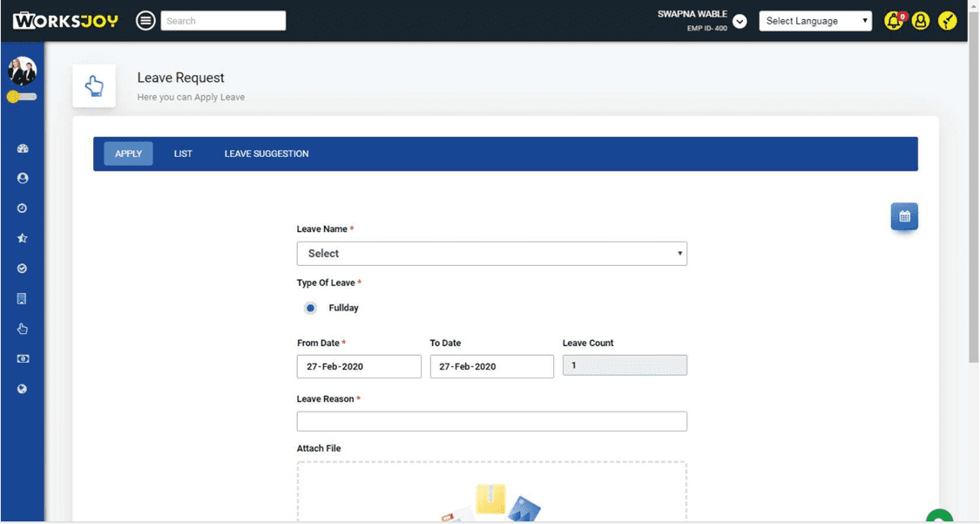Open the star icon in the sidebar
The width and height of the screenshot is (980, 524).
click(x=23, y=238)
